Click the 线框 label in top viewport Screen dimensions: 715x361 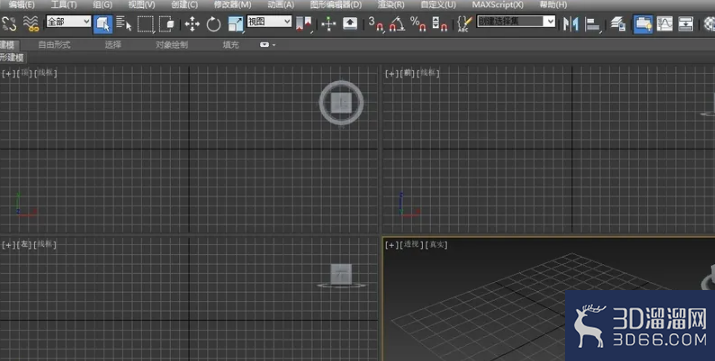45,73
